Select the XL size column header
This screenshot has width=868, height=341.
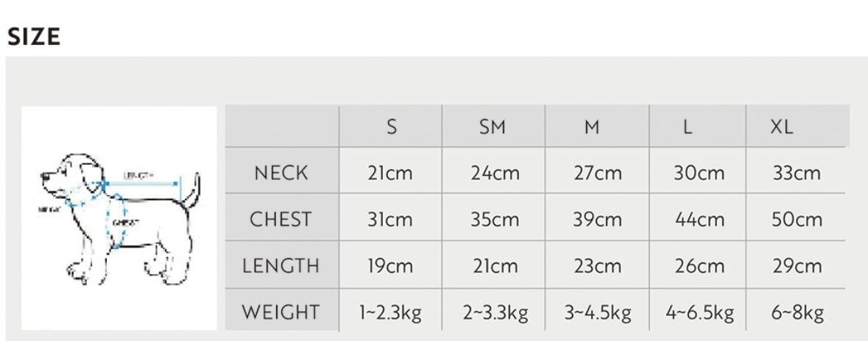tap(781, 127)
